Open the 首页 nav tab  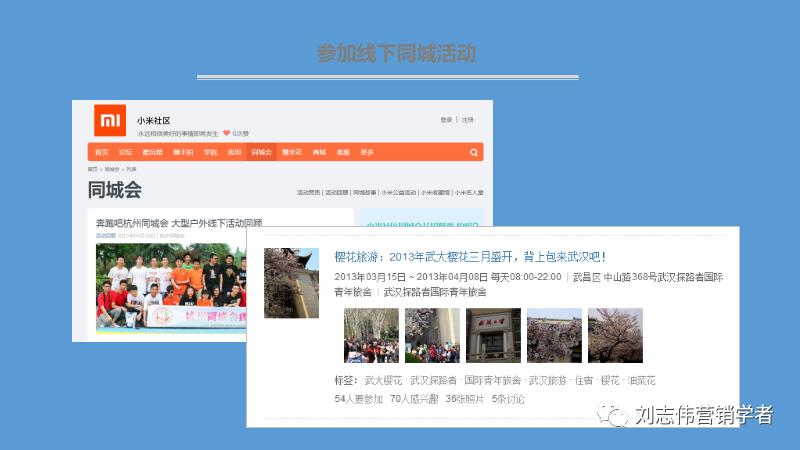pyautogui.click(x=102, y=152)
